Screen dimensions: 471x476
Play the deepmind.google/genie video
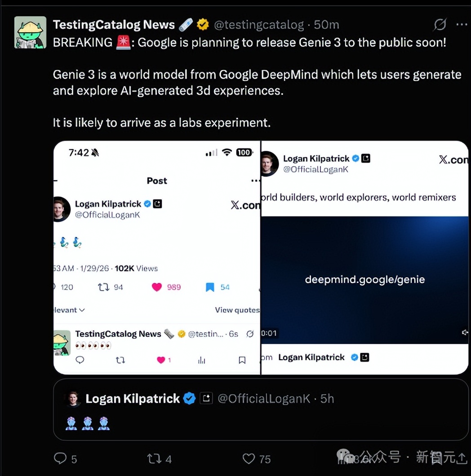[364, 280]
